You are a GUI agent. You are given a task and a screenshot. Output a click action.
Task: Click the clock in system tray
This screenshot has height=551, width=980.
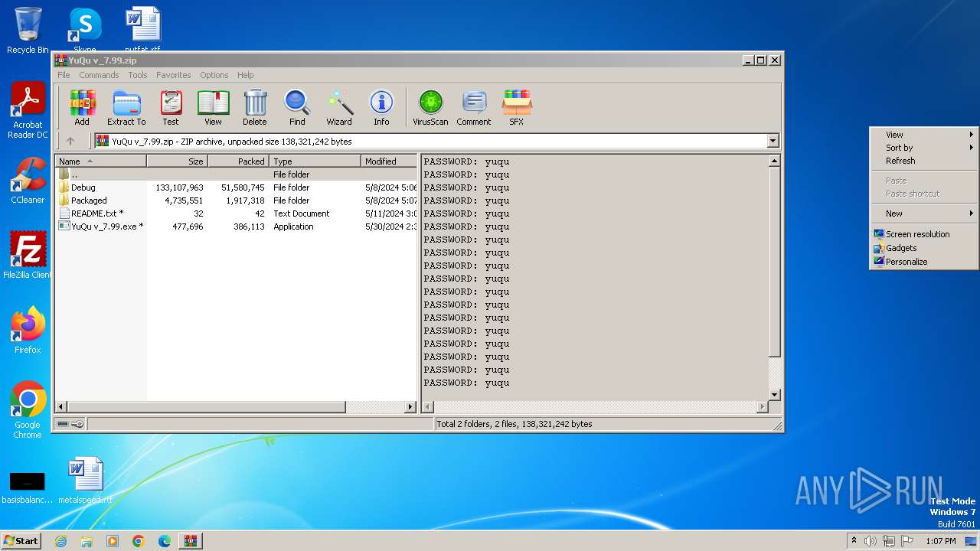coord(940,541)
